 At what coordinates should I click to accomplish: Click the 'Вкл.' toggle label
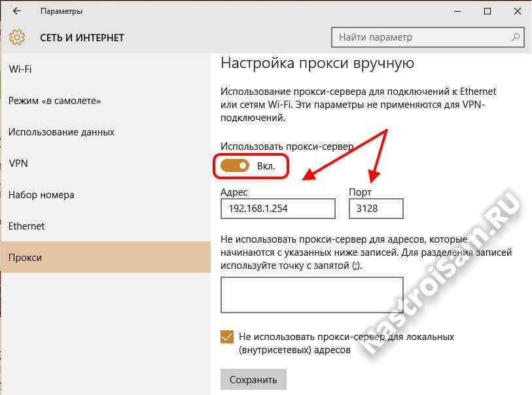click(x=266, y=166)
